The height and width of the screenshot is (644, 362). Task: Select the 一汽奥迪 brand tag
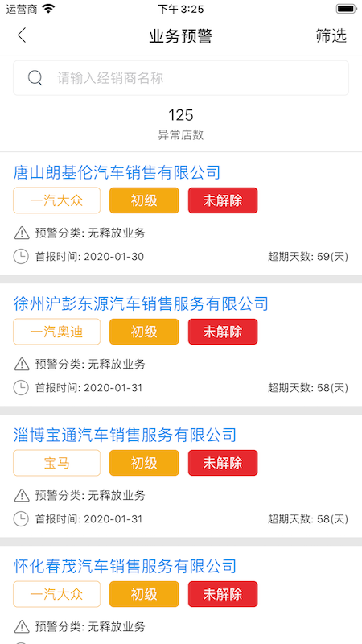(56, 332)
